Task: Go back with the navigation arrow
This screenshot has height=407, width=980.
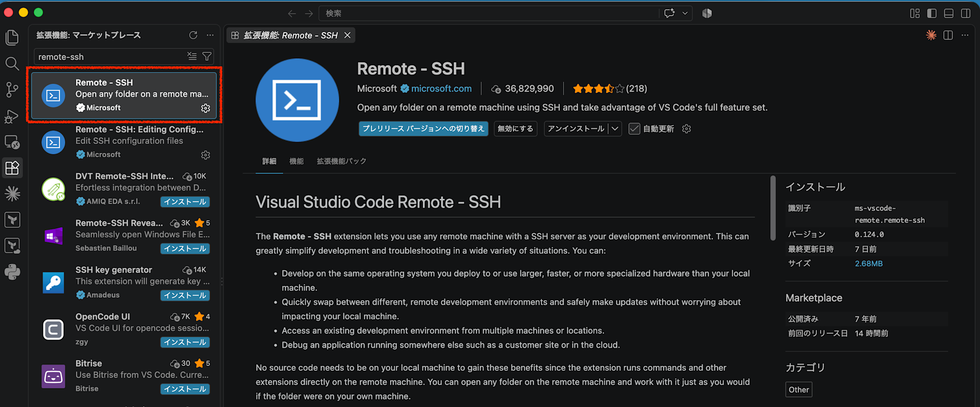Action: [x=292, y=13]
